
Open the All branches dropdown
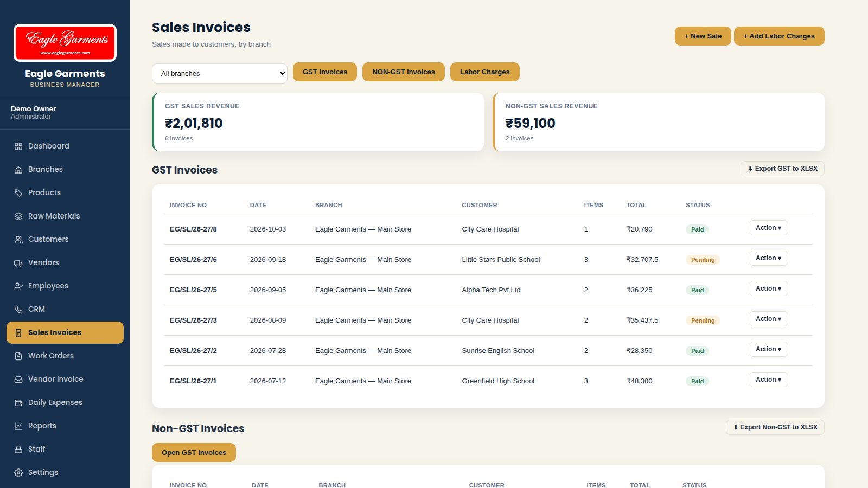220,73
